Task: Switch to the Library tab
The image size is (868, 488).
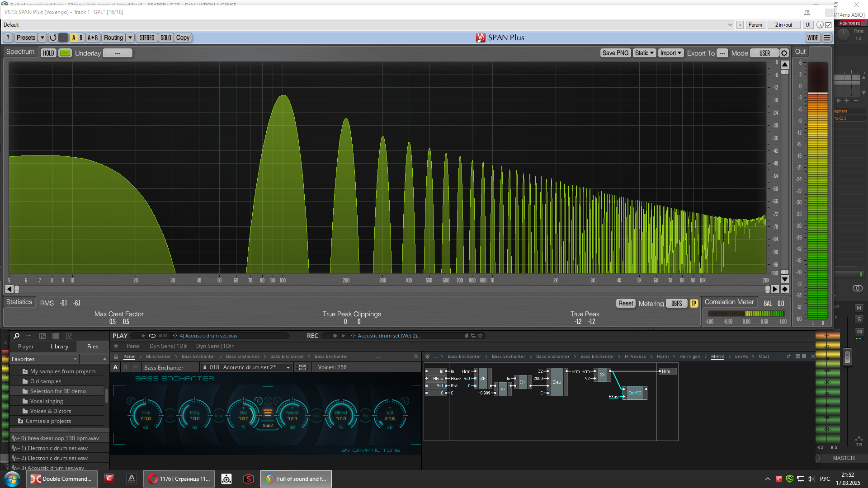Action: [x=59, y=347]
